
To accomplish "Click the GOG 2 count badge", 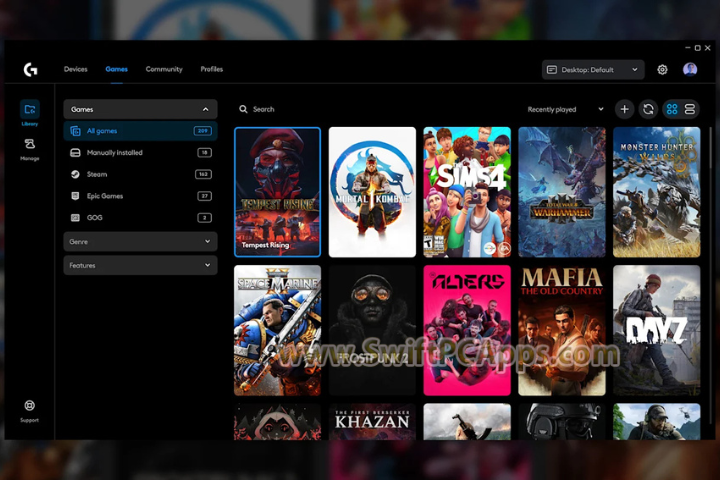I will point(205,217).
